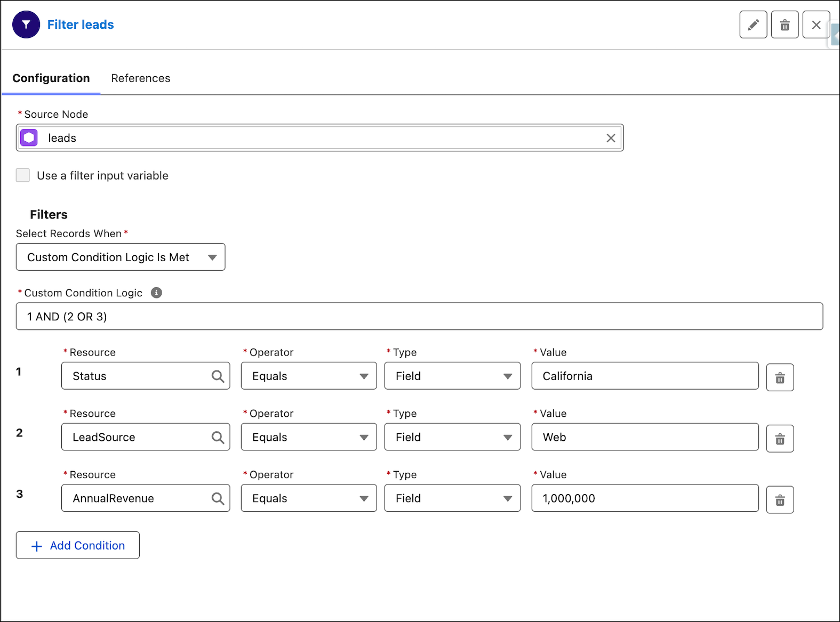Click the LeadSource resource field
The width and height of the screenshot is (840, 622).
coord(146,437)
